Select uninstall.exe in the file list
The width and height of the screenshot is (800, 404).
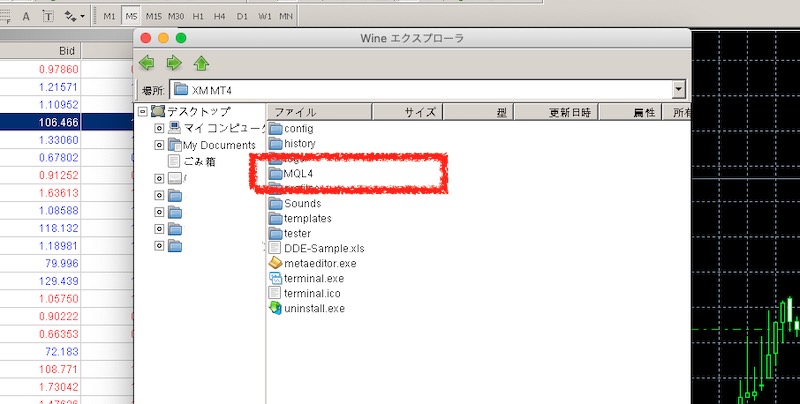tap(307, 309)
